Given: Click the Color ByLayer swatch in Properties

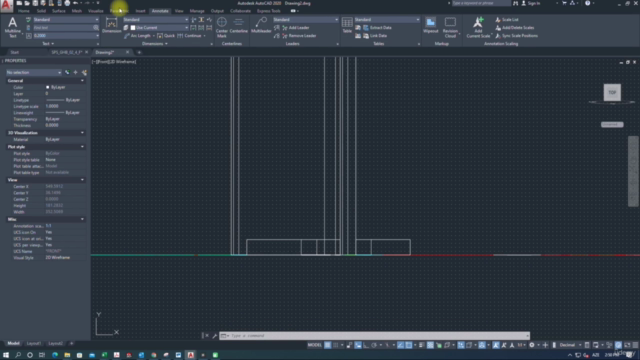Looking at the screenshot, I should coord(48,87).
